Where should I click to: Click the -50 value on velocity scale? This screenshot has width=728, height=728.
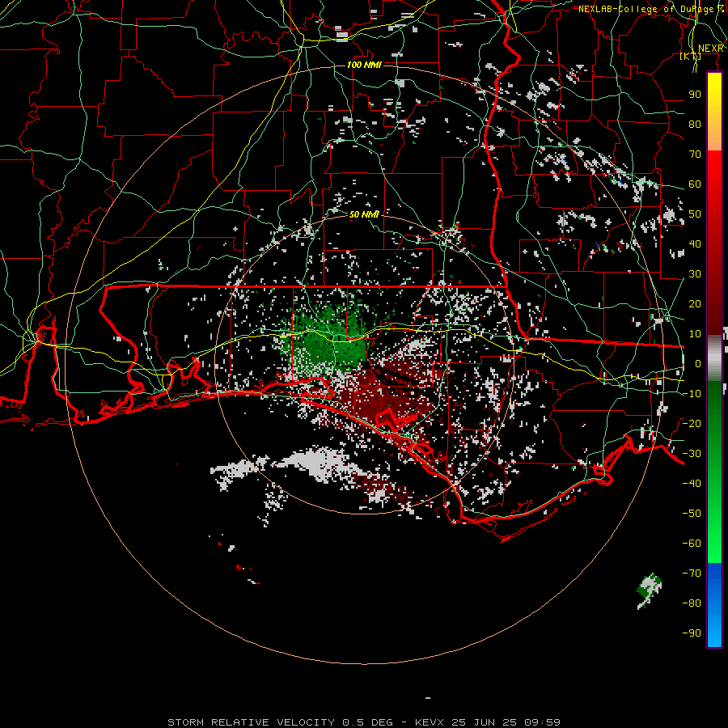tap(692, 514)
